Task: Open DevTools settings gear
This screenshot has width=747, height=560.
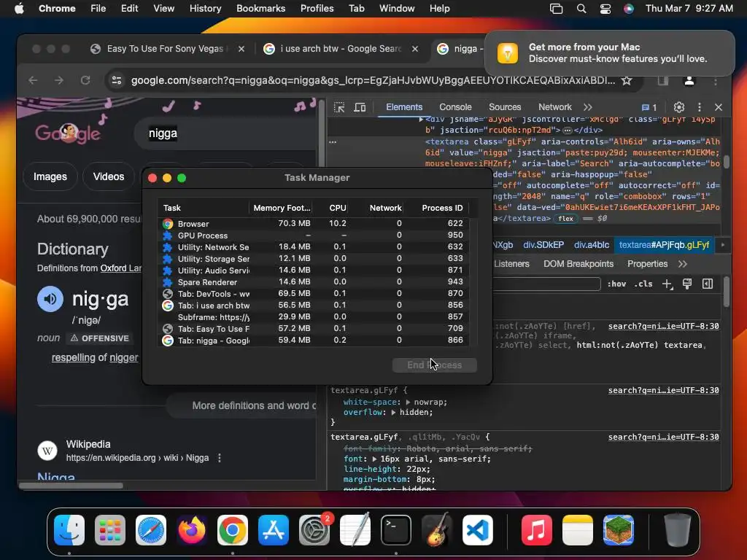Action: pyautogui.click(x=679, y=108)
